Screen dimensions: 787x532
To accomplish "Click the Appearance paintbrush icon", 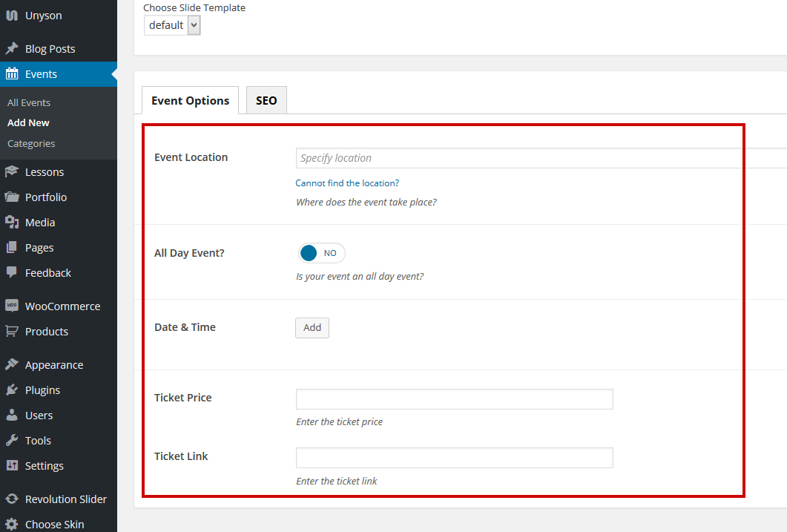I will click(x=12, y=364).
